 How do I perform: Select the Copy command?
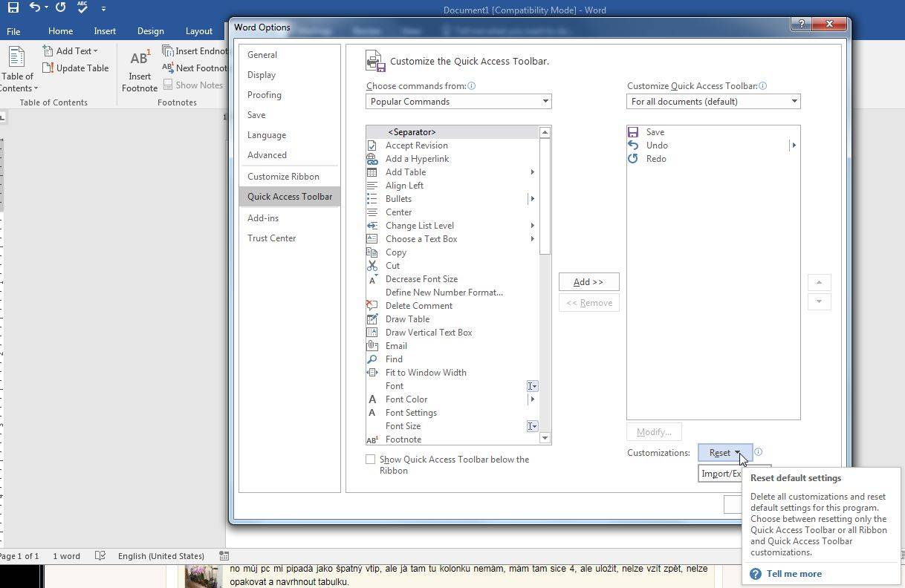452,252
